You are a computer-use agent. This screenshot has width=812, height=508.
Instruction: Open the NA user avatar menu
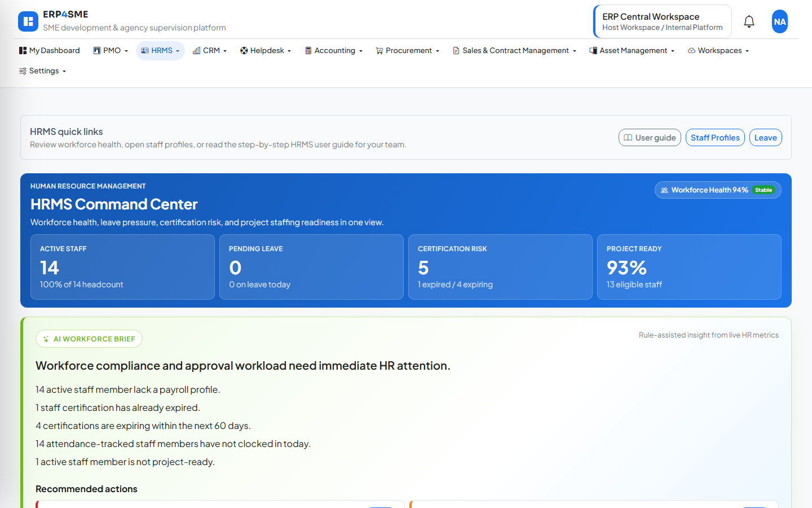coord(780,21)
